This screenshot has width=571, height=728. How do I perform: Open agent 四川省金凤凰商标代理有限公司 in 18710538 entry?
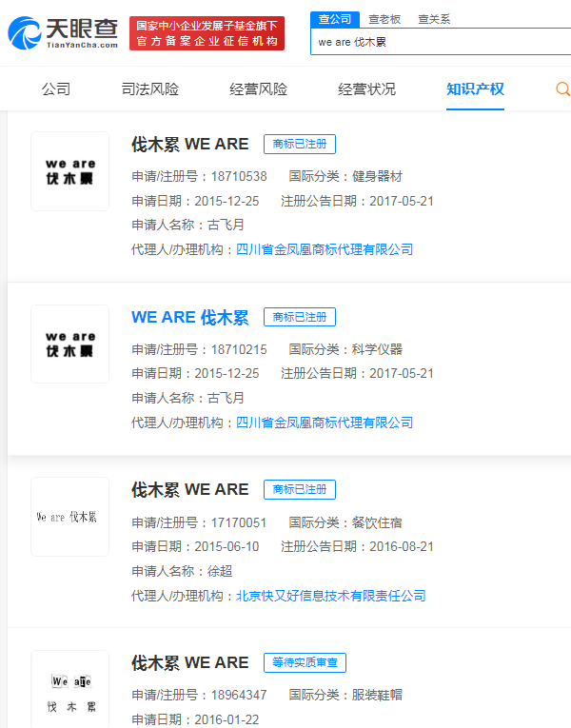(325, 249)
